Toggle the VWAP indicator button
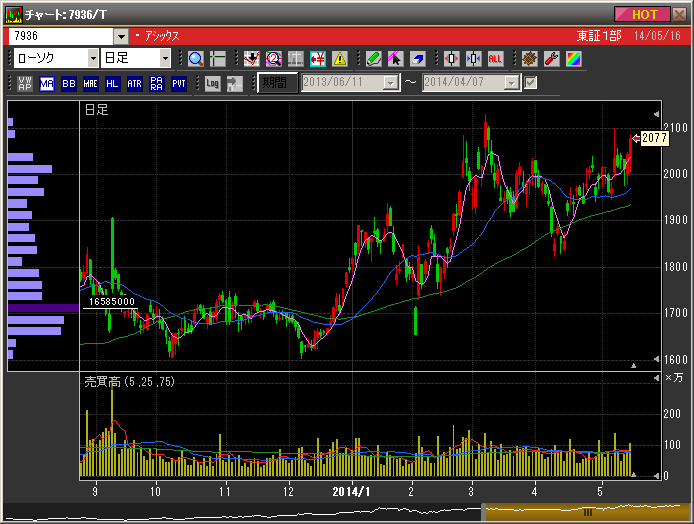The width and height of the screenshot is (694, 524). pyautogui.click(x=25, y=83)
